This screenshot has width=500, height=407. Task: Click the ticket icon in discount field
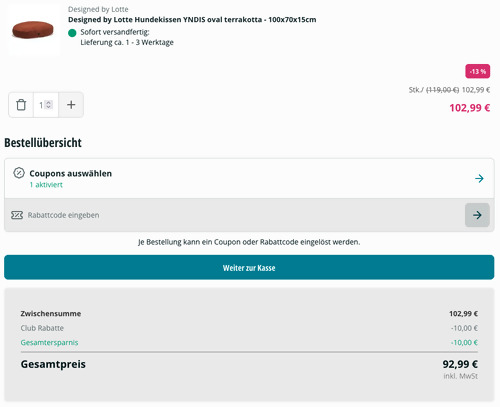coord(17,215)
